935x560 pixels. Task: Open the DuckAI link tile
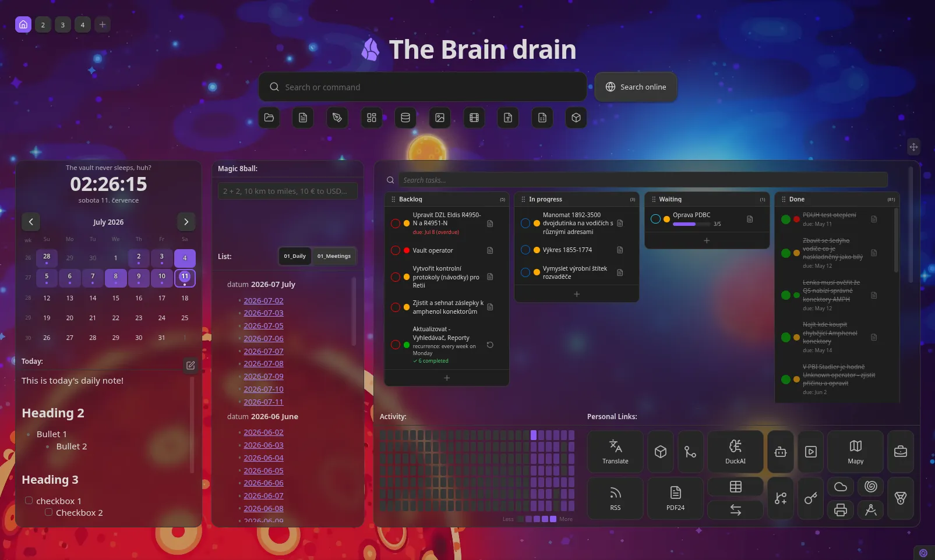[x=735, y=451]
